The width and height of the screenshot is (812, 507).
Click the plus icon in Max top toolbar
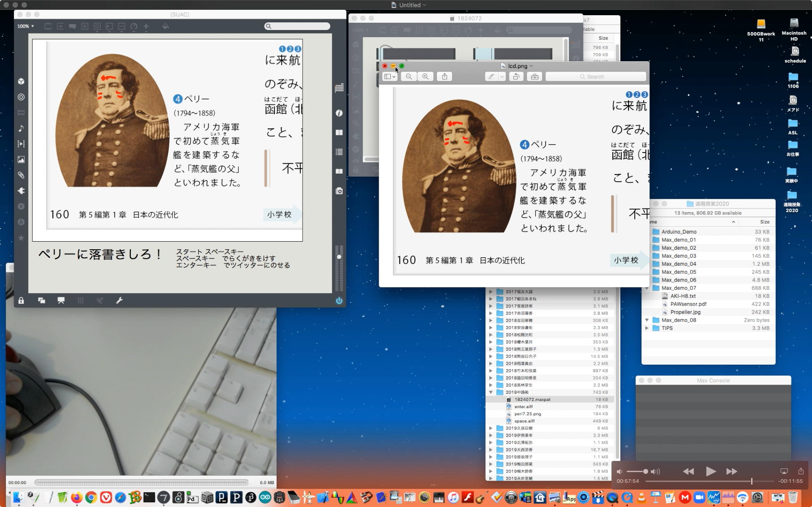[x=146, y=26]
